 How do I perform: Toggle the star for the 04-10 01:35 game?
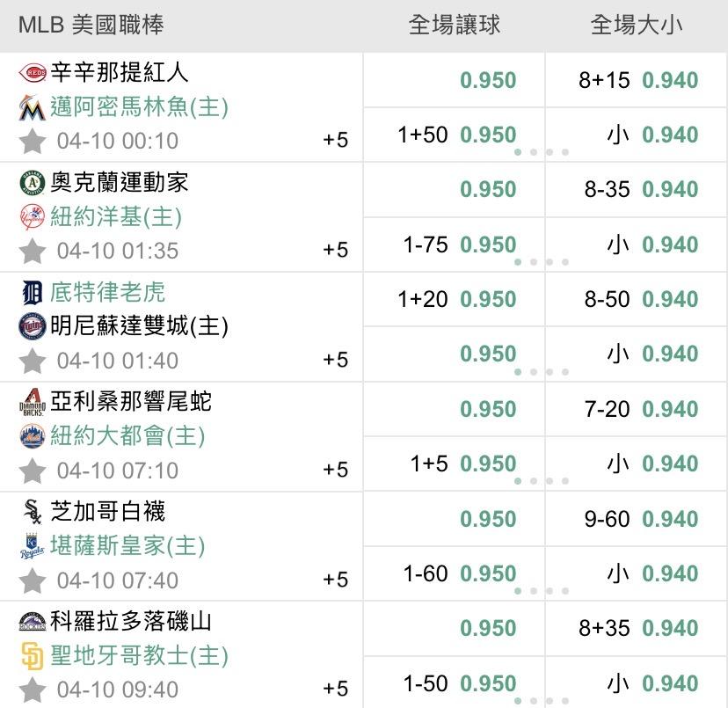tap(33, 251)
